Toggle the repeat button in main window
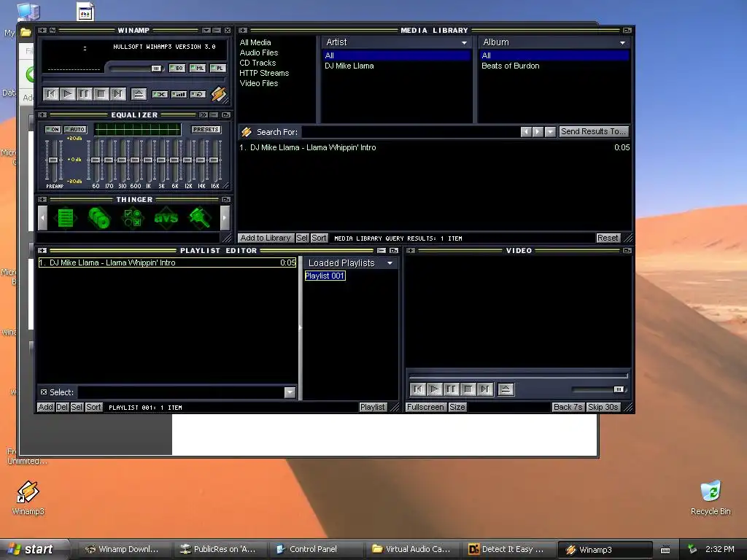 pyautogui.click(x=198, y=94)
